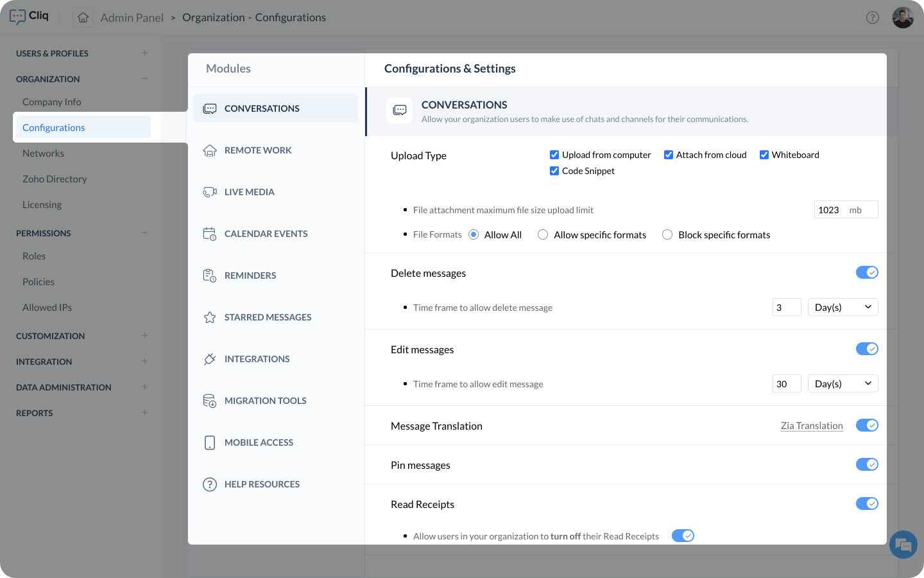924x578 pixels.
Task: Disable the Delete messages toggle
Action: pos(866,273)
